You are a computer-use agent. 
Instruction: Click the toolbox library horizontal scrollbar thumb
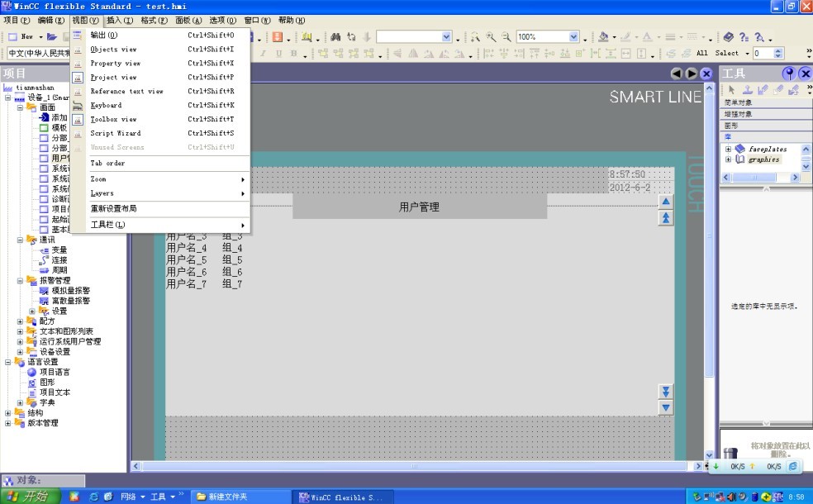(754, 178)
